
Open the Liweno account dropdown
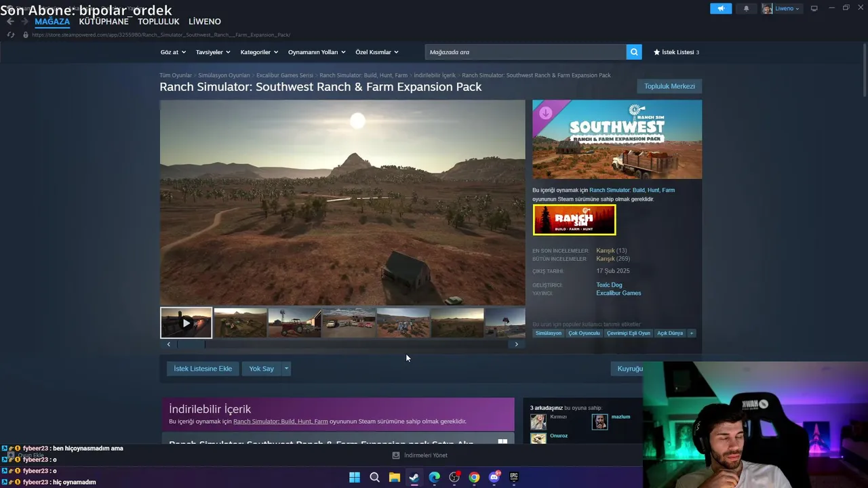[x=787, y=8]
